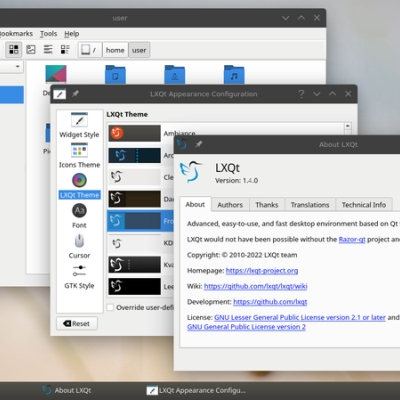This screenshot has height=400, width=400.
Task: Click theme list scrollbar up arrow
Action: 348,126
